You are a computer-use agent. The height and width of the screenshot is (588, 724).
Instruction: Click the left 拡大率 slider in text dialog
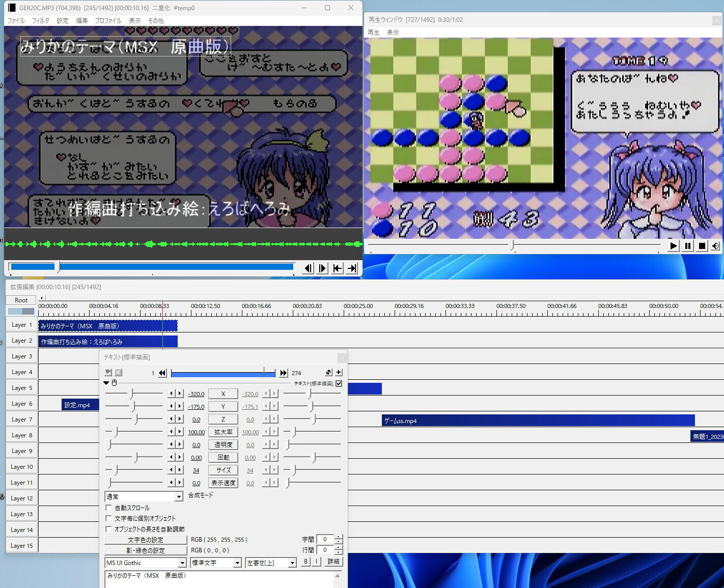[x=134, y=432]
